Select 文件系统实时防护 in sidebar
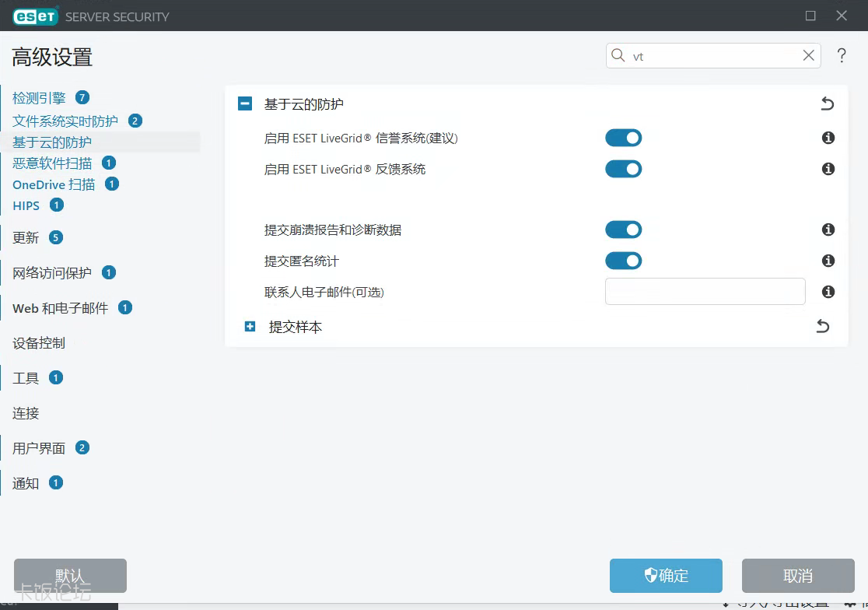This screenshot has height=610, width=868. point(65,121)
